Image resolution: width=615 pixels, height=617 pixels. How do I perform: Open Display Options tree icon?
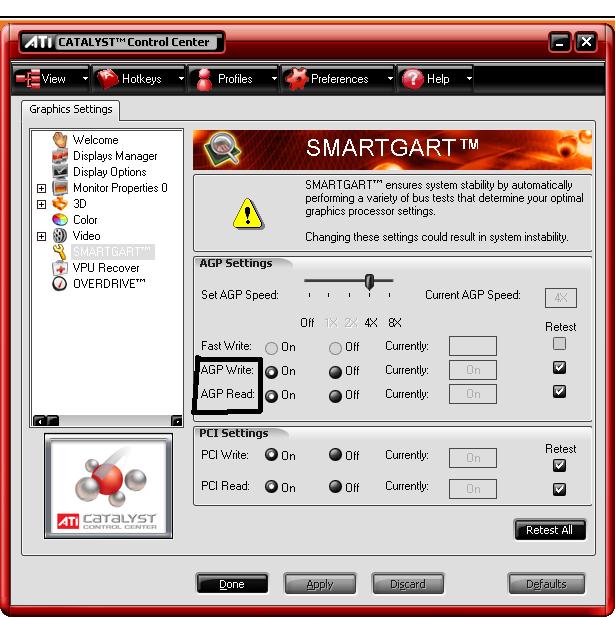(59, 172)
